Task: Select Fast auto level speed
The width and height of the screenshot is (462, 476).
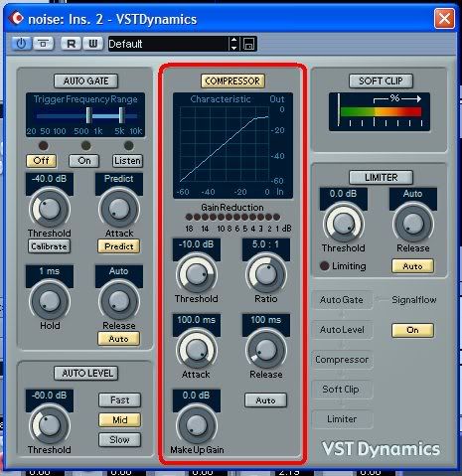Action: click(x=119, y=400)
